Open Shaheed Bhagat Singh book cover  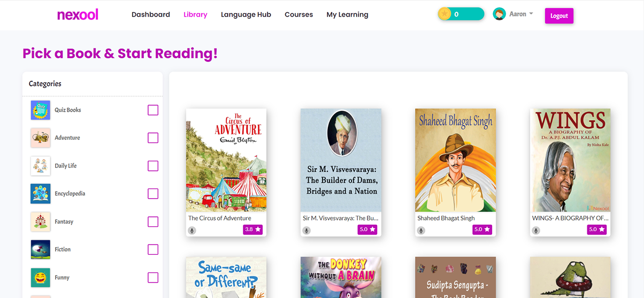click(x=456, y=160)
